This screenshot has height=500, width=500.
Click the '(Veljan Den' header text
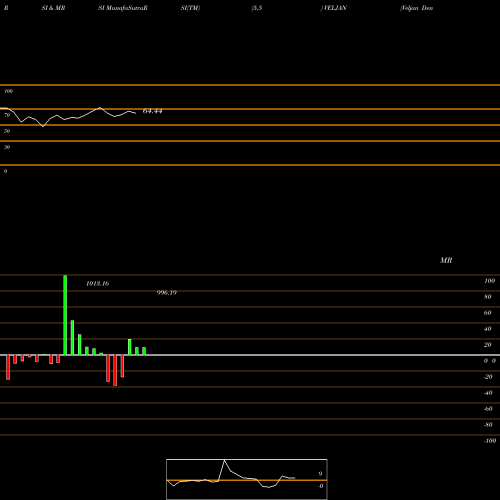[x=417, y=8]
